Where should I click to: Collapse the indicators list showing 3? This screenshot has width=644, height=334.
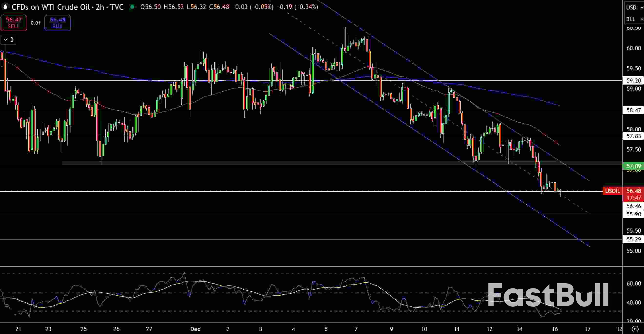point(8,39)
